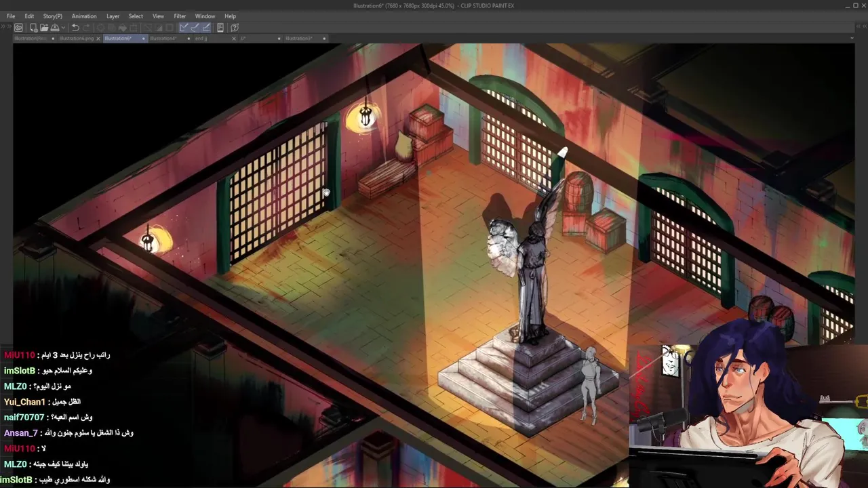Image resolution: width=868 pixels, height=488 pixels.
Task: Open the Help menu
Action: [231, 16]
